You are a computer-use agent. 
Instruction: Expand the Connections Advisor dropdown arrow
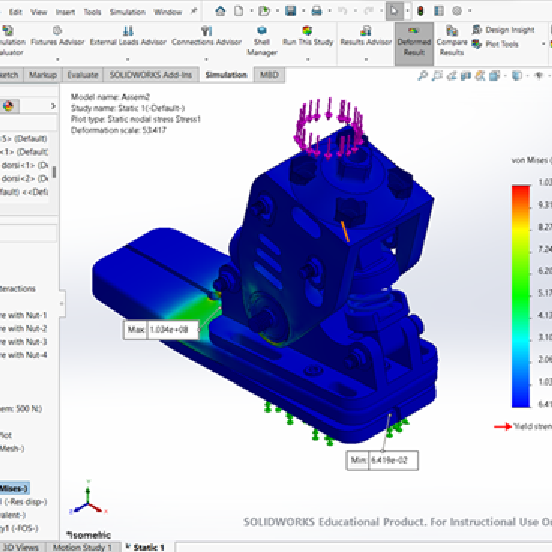point(206,59)
